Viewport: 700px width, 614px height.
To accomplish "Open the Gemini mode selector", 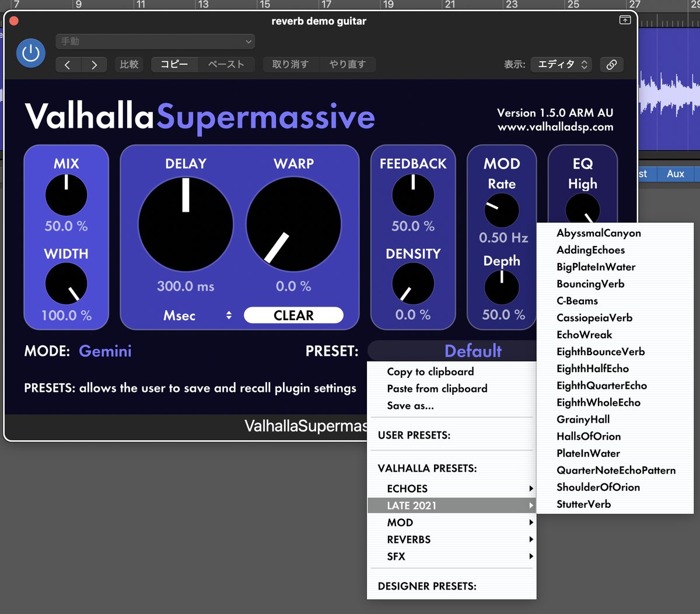I will [x=105, y=351].
